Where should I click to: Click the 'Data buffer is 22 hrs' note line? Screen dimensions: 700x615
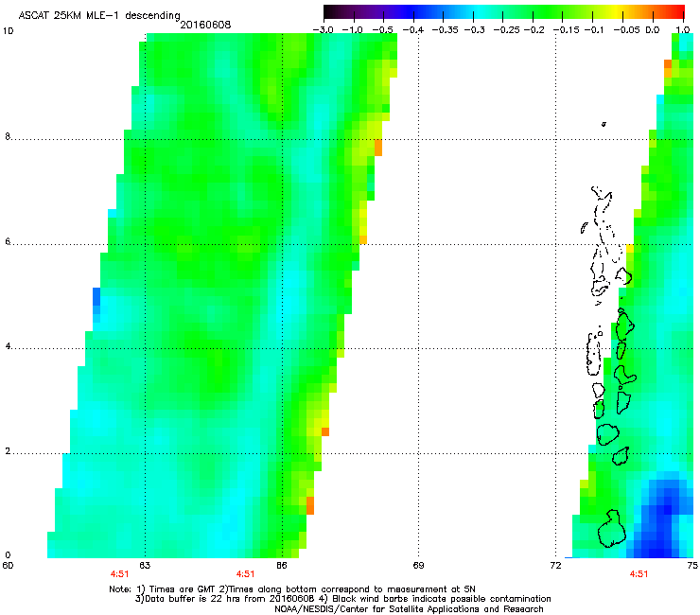tap(342, 599)
